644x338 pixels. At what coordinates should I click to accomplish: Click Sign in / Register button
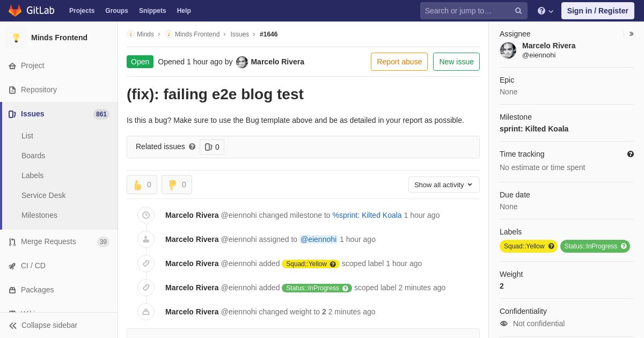click(597, 11)
